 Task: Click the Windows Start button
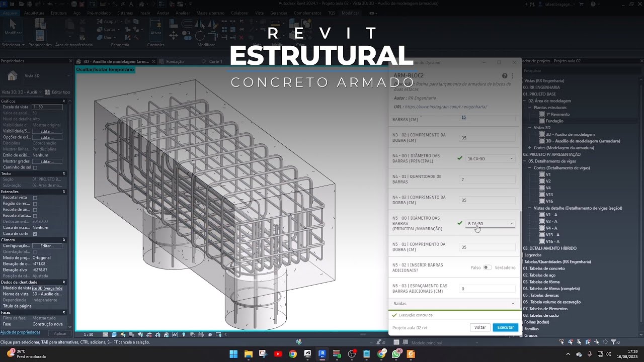click(x=233, y=354)
